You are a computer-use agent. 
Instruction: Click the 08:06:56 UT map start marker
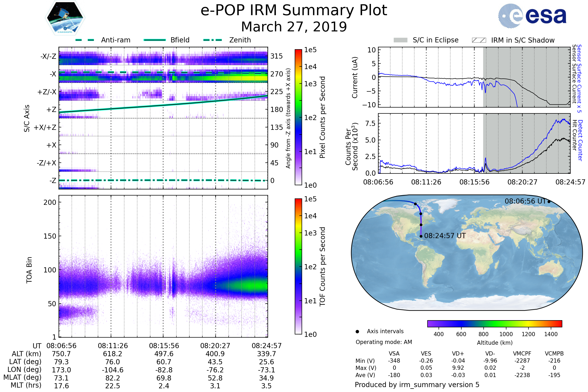point(549,201)
